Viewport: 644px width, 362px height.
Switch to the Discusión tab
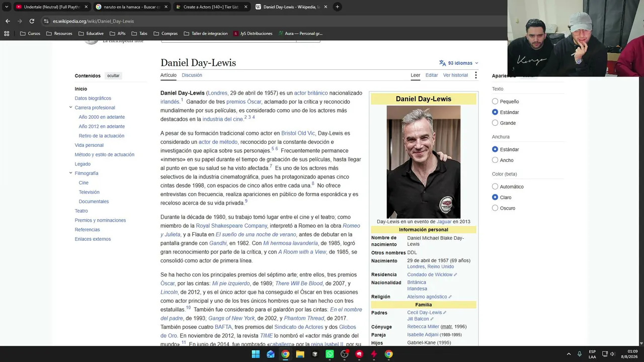point(192,75)
